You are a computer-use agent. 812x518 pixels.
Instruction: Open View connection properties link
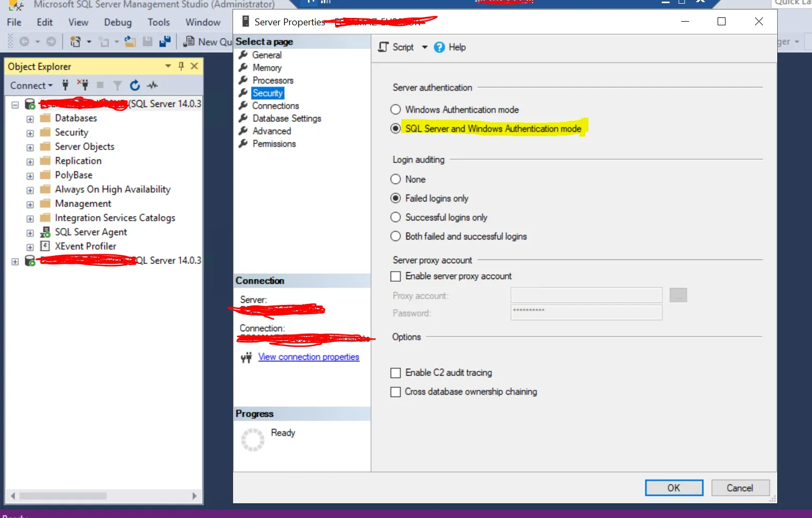pyautogui.click(x=308, y=357)
